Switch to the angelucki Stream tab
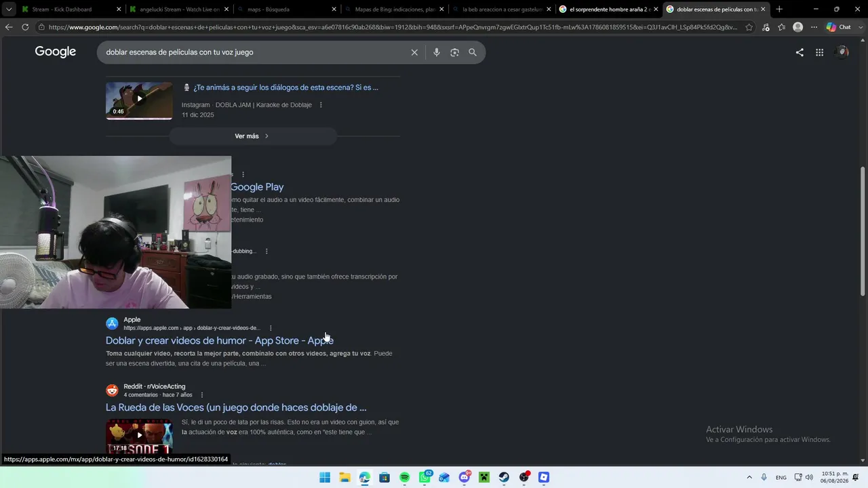The width and height of the screenshot is (868, 488). tap(180, 9)
